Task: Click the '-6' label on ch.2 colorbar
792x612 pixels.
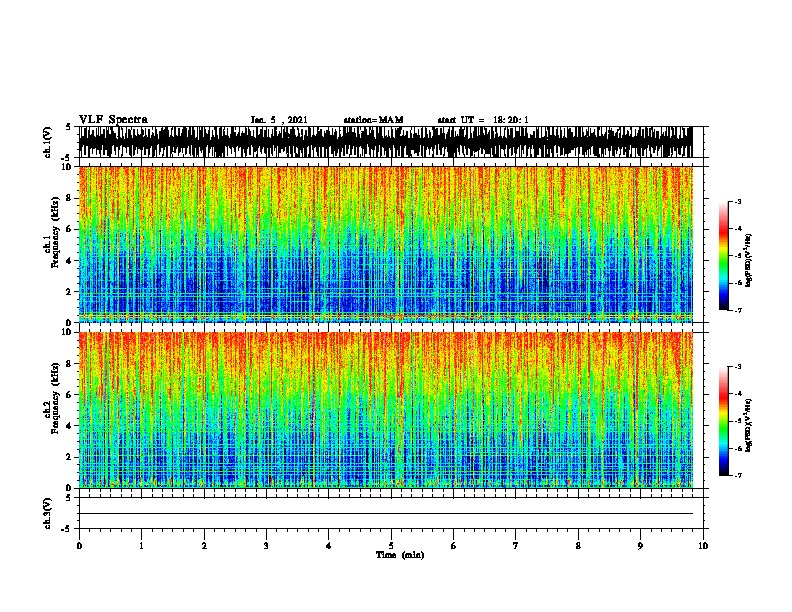Action: point(738,448)
